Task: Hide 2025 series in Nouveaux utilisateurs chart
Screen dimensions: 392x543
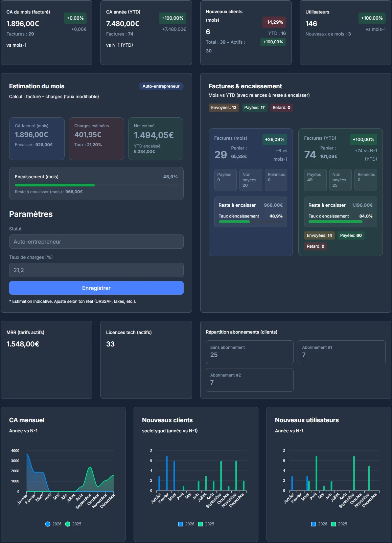Action: pos(339,524)
